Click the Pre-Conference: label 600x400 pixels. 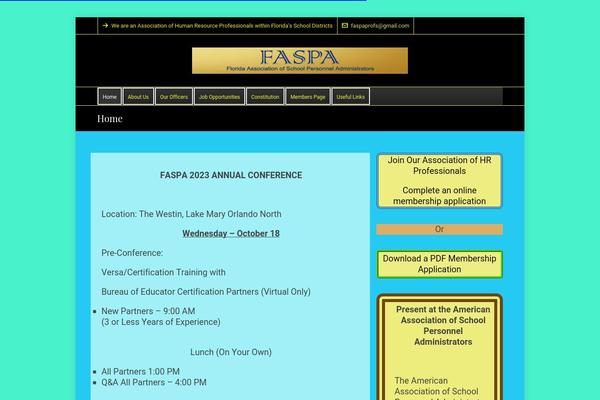coord(132,253)
